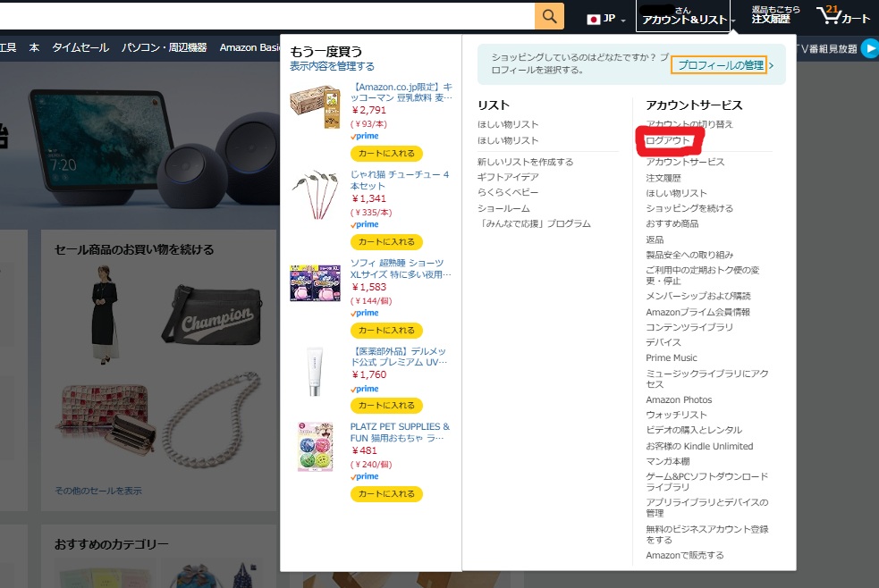Select ログアウト from account menu

669,140
